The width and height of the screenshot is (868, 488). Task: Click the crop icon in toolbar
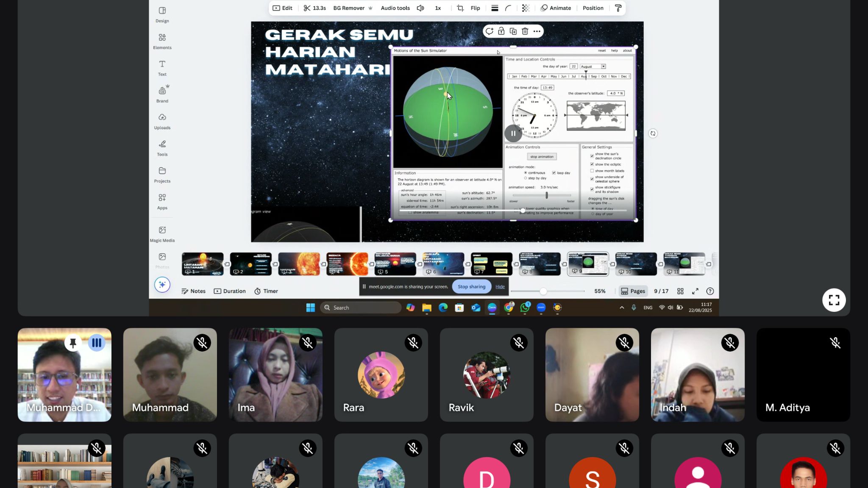point(460,8)
